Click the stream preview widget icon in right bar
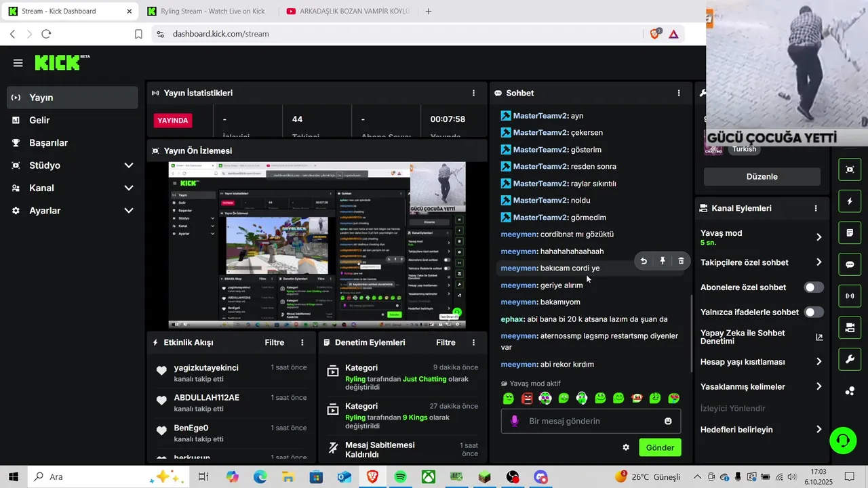 tap(850, 169)
